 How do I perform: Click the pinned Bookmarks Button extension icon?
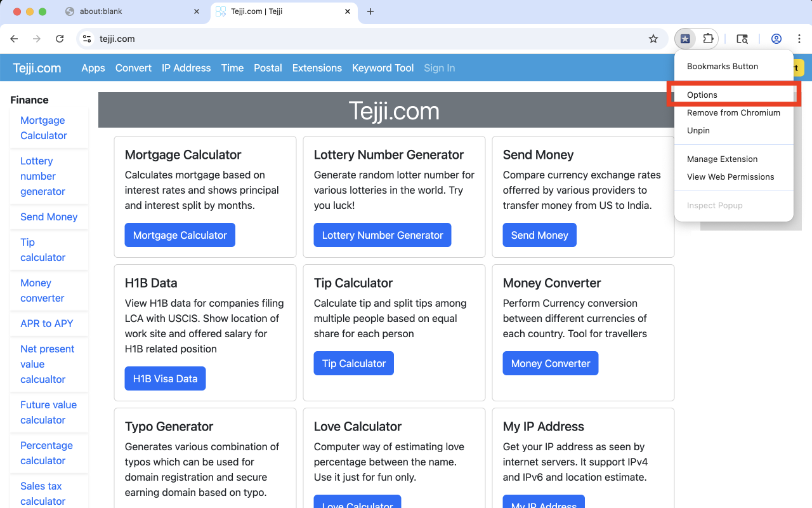(x=684, y=39)
